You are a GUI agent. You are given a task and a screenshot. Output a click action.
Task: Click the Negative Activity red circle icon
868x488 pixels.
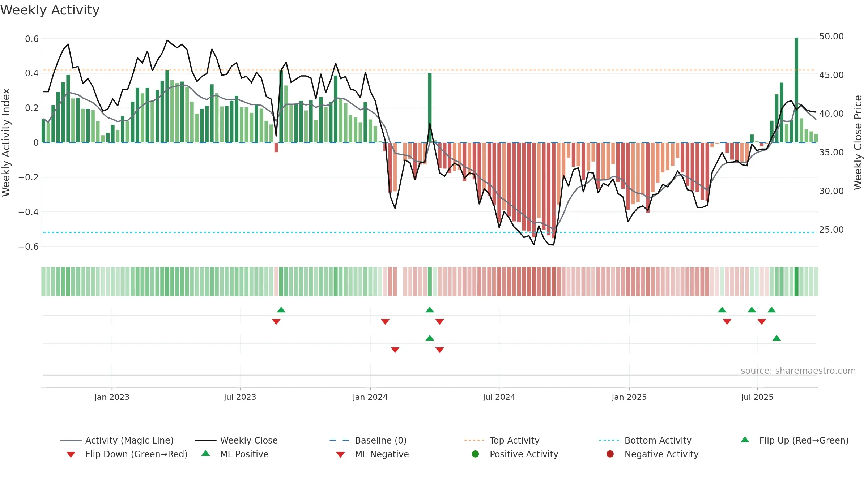click(610, 454)
